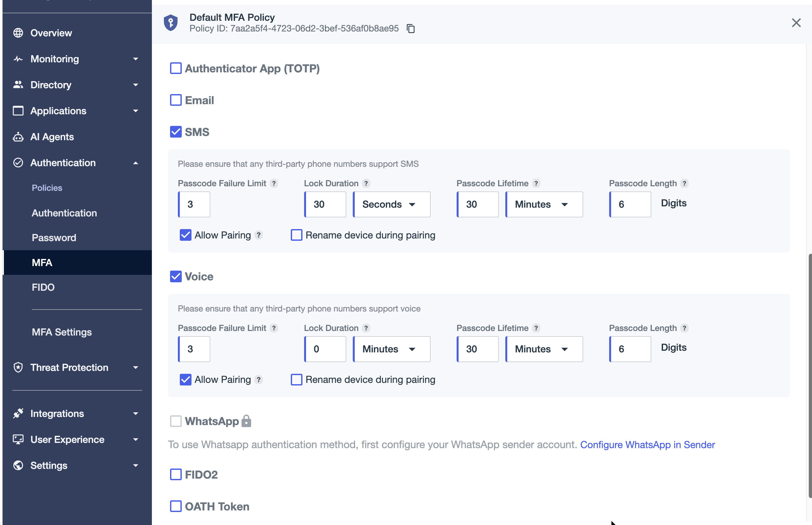Open the Password sidebar item
Image resolution: width=812 pixels, height=525 pixels.
click(54, 238)
